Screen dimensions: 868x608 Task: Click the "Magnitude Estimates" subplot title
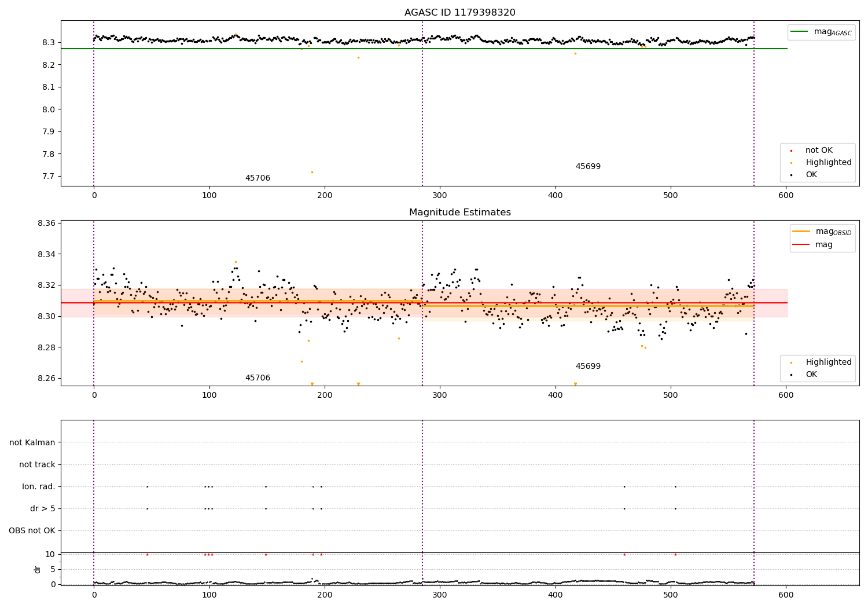pos(459,213)
